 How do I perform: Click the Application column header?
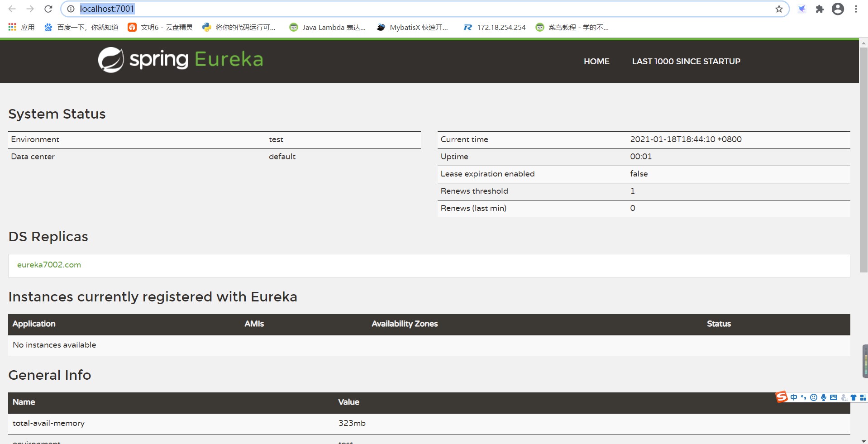[34, 324]
